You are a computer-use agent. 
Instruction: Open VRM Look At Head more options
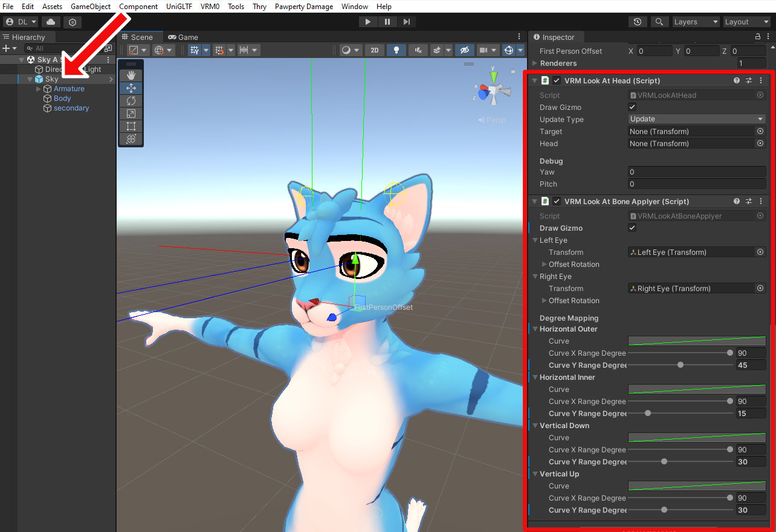[760, 80]
